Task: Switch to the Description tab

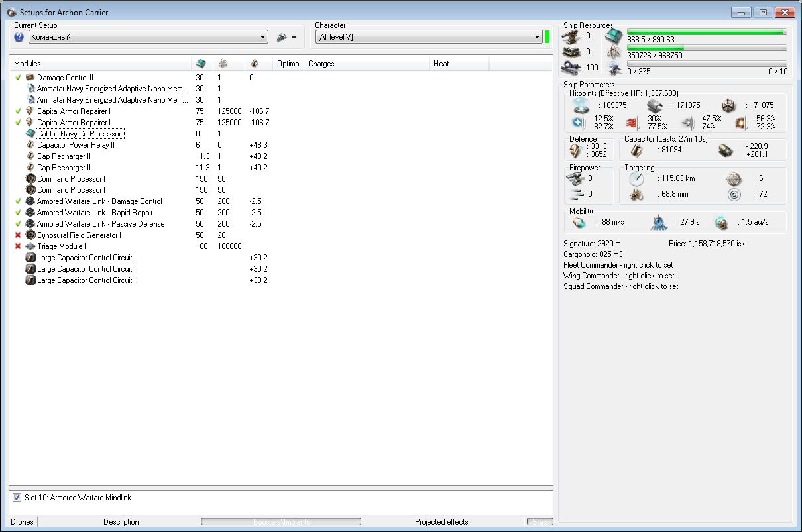Action: point(121,522)
